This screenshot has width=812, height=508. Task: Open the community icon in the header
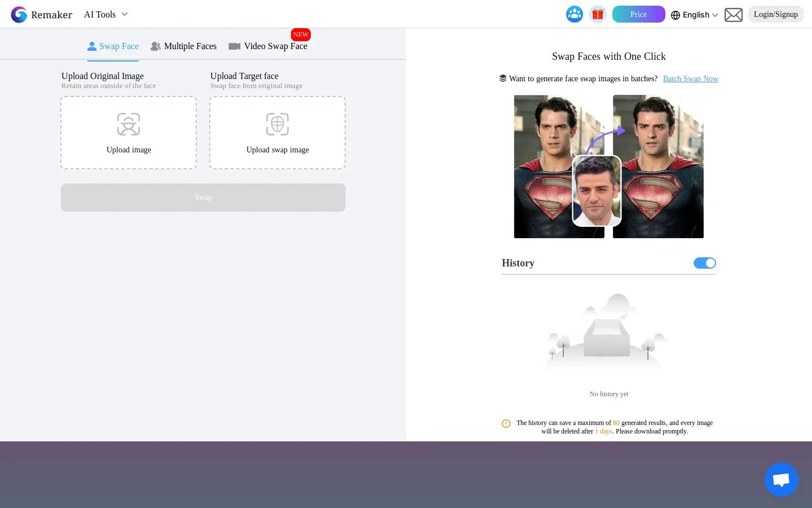pos(575,14)
